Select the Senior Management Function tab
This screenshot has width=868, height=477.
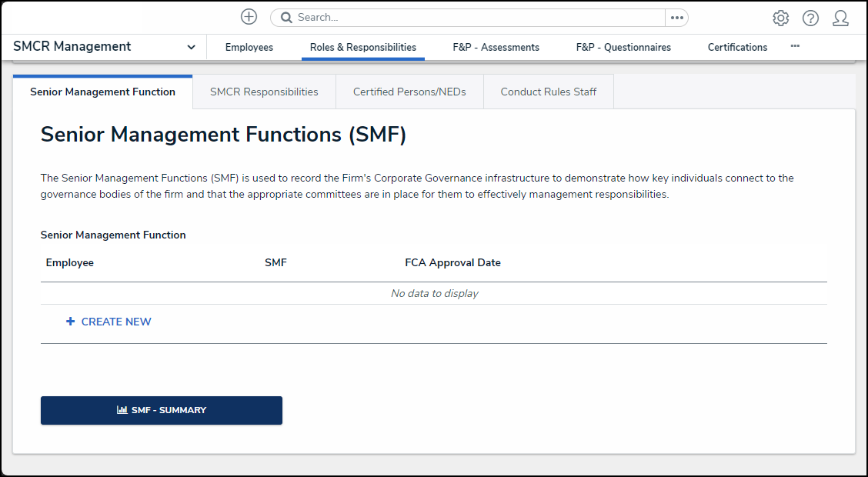102,92
